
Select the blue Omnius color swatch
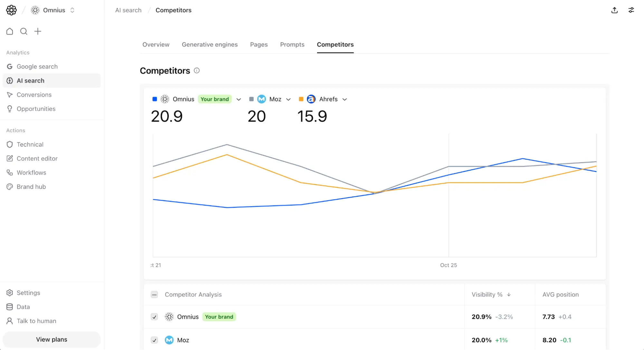(x=154, y=99)
